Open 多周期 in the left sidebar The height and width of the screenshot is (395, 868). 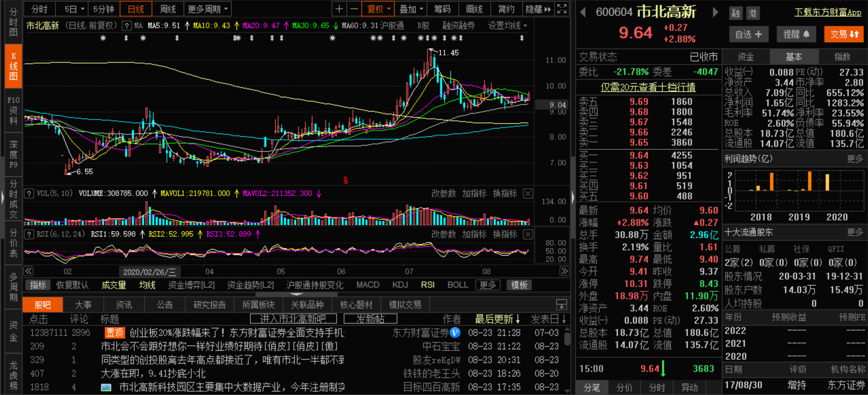[x=14, y=287]
